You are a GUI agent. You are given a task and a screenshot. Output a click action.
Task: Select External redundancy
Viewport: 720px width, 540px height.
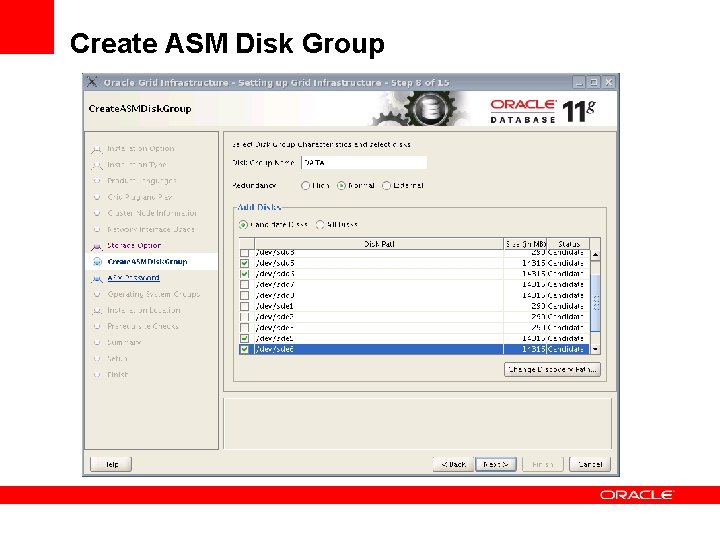pyautogui.click(x=386, y=186)
